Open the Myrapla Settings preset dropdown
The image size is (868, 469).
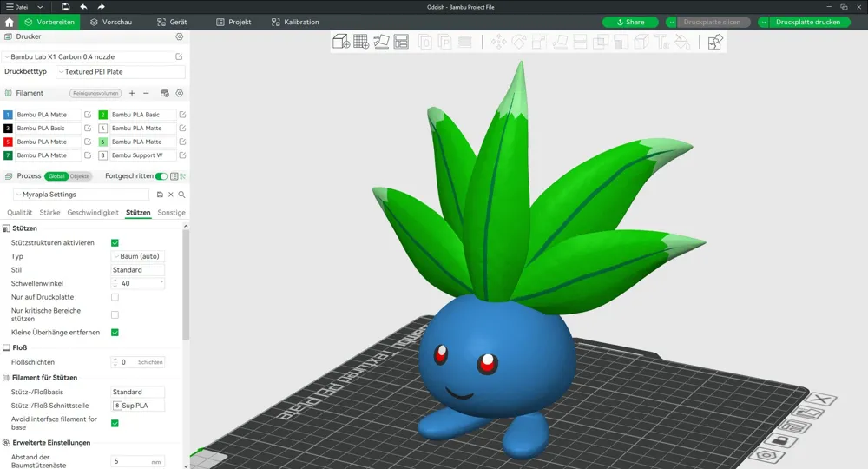coord(82,195)
